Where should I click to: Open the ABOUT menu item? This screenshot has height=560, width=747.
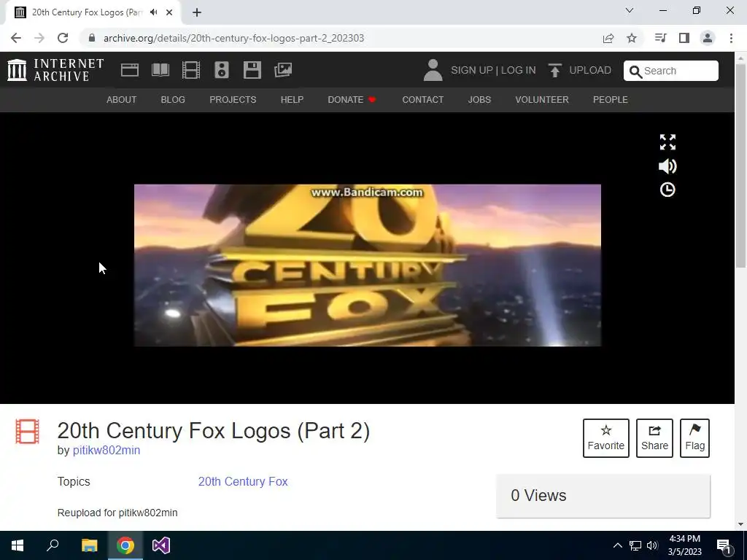[x=122, y=99]
